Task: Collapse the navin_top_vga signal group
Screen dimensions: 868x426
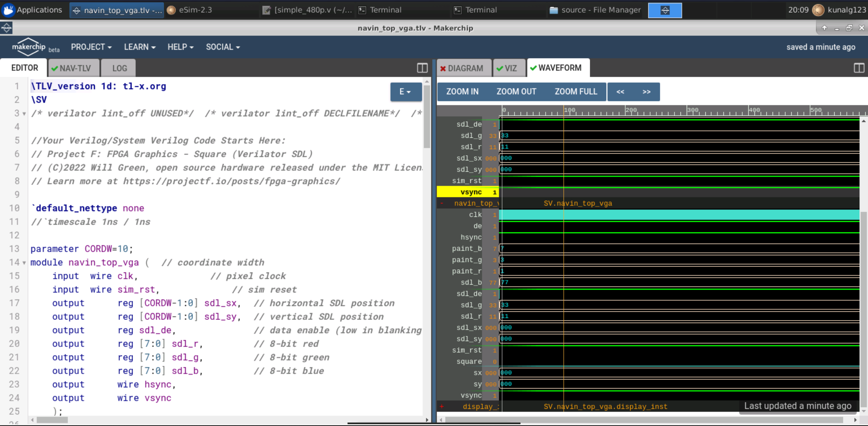Action: pyautogui.click(x=442, y=203)
